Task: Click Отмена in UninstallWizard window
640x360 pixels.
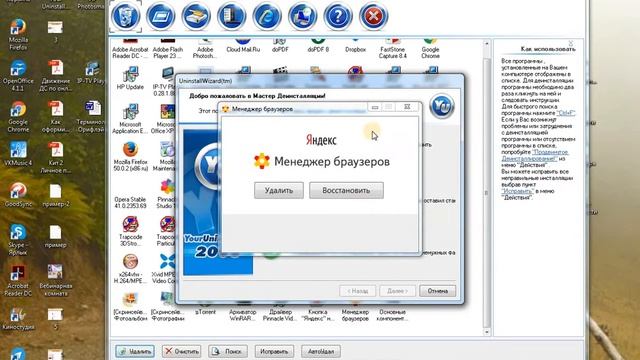Action: tap(438, 291)
